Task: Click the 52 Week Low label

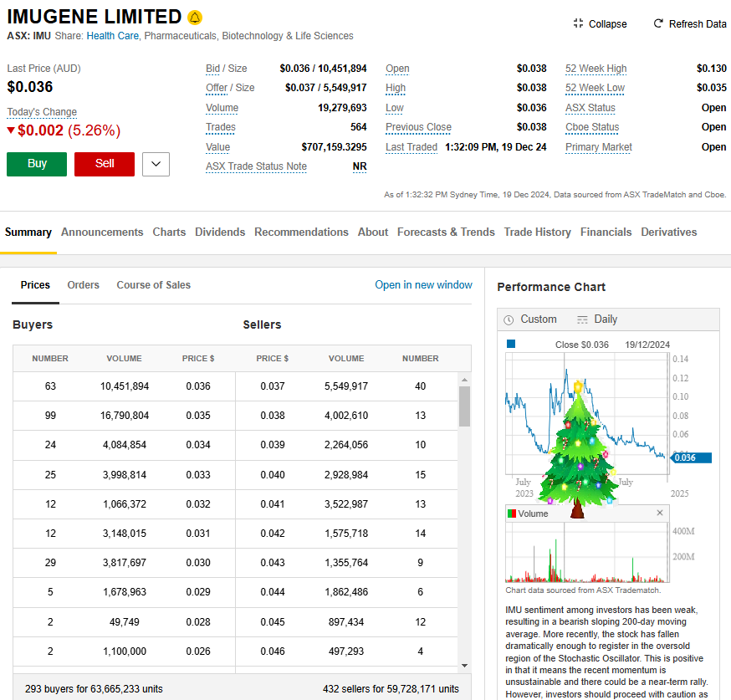Action: click(x=596, y=88)
